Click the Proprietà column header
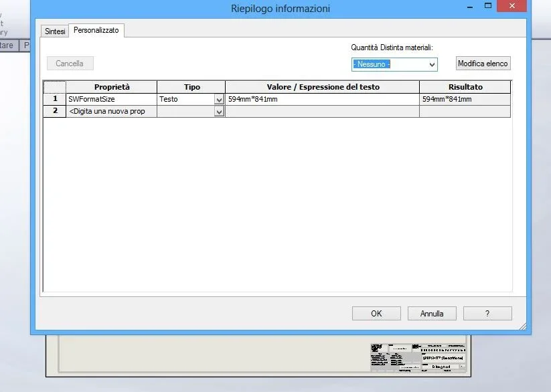 point(112,87)
